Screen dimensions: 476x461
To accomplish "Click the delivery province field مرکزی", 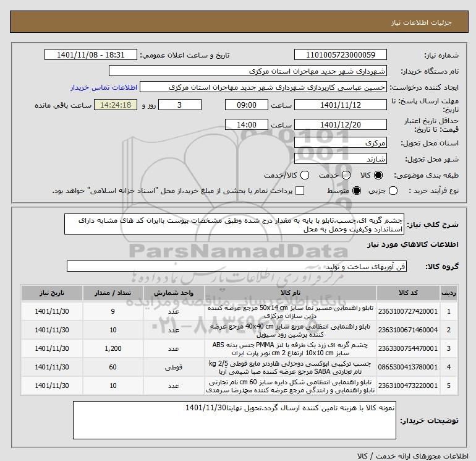I will coord(340,142).
